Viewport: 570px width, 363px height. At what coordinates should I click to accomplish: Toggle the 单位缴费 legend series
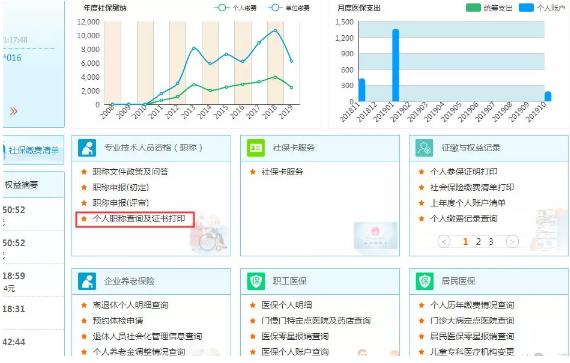[289, 8]
